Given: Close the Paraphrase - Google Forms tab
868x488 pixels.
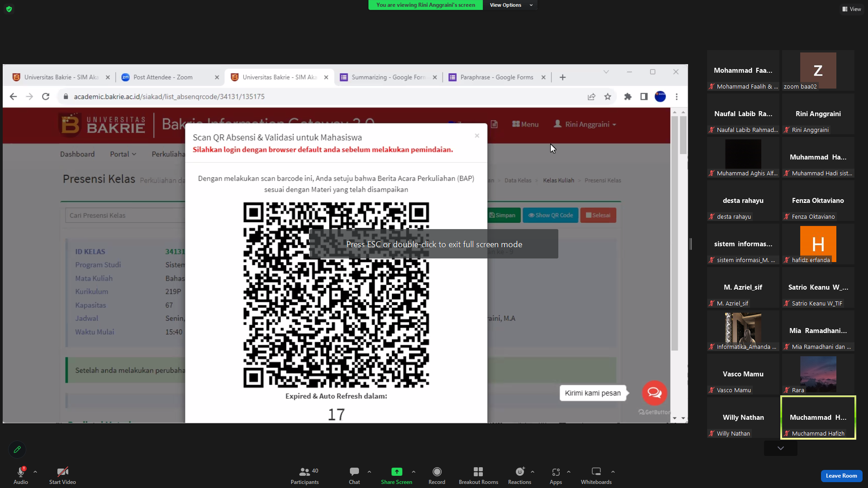Looking at the screenshot, I should (x=543, y=77).
